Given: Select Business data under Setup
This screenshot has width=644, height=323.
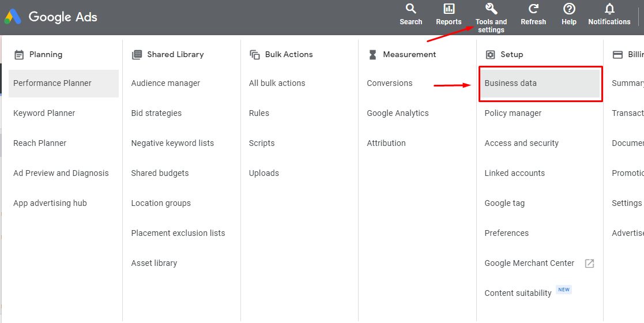Looking at the screenshot, I should tap(540, 84).
